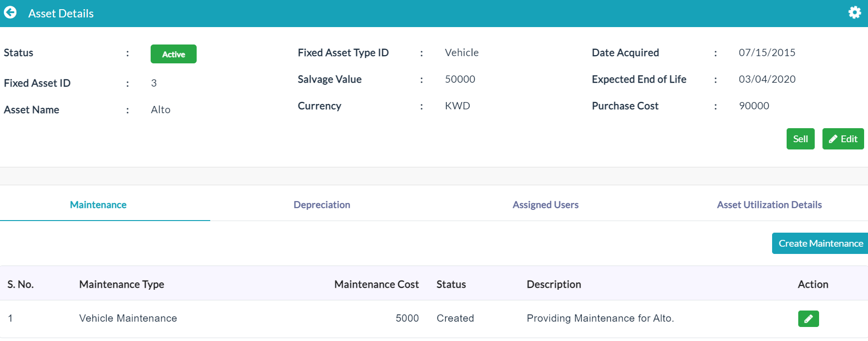Click the back arrow icon
The image size is (868, 341).
10,13
